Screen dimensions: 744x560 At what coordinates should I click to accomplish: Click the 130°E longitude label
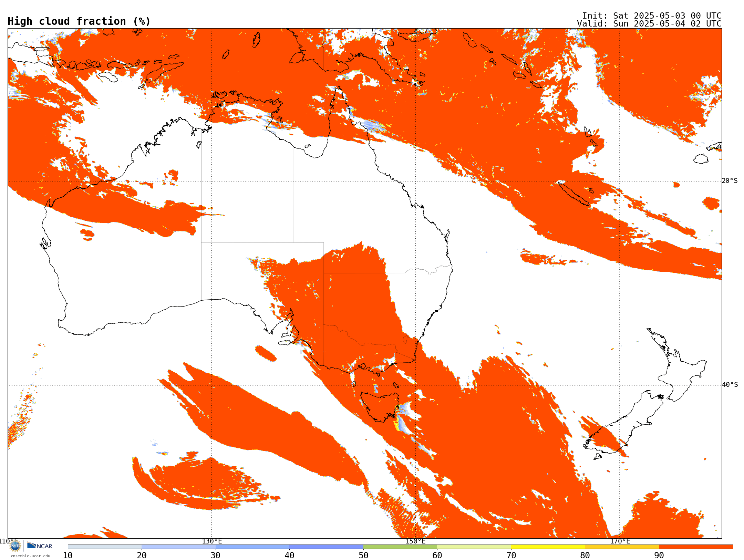[x=212, y=541]
